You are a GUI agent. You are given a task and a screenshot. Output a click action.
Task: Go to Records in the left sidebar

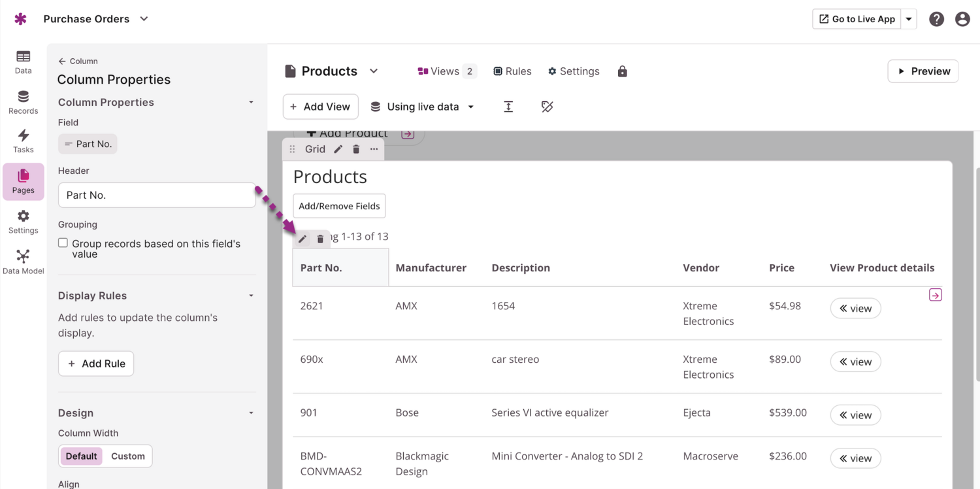(x=23, y=102)
